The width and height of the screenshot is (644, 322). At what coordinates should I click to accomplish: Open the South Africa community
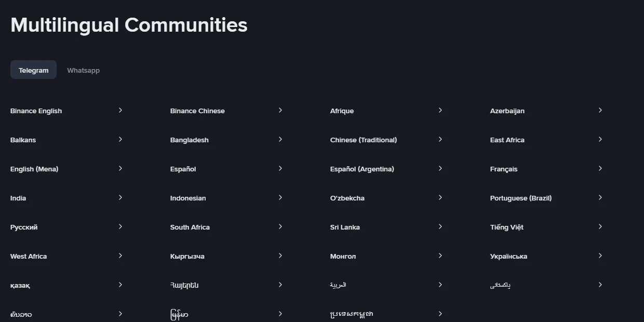pos(190,227)
